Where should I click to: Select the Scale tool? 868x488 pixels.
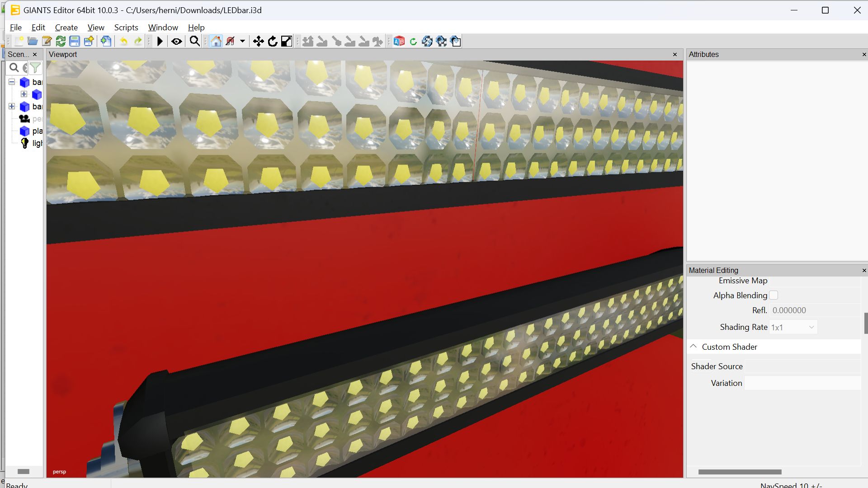(x=287, y=42)
